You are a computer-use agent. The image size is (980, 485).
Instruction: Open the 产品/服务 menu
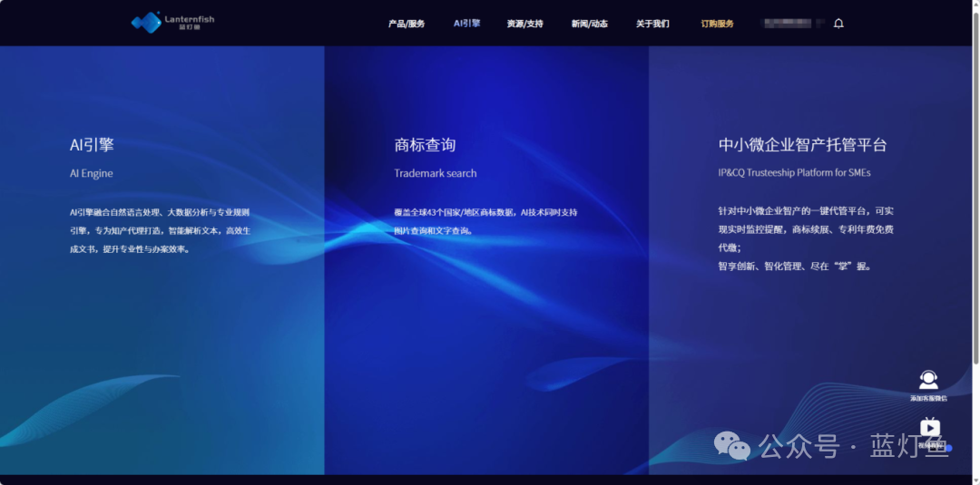click(x=407, y=24)
